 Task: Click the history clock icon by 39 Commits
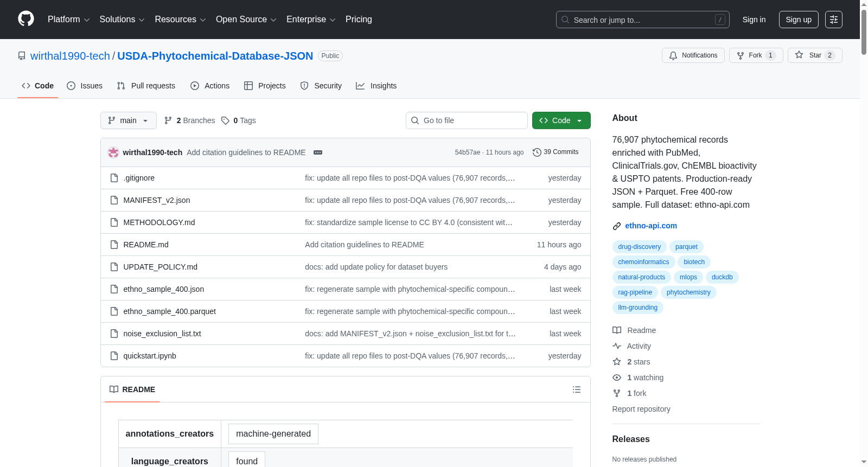point(537,152)
